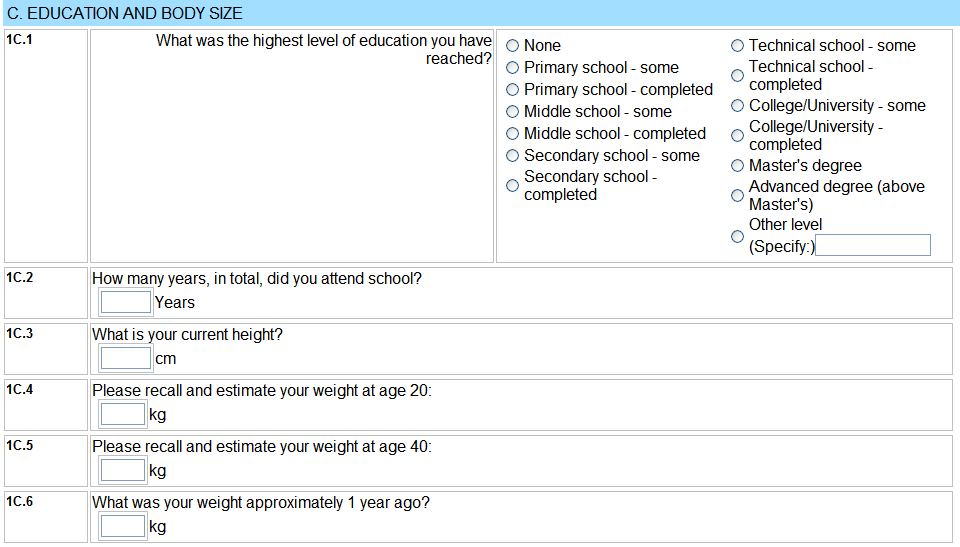Screen dimensions: 960x547
Task: Select 'Middle school - completed' option
Action: click(513, 134)
